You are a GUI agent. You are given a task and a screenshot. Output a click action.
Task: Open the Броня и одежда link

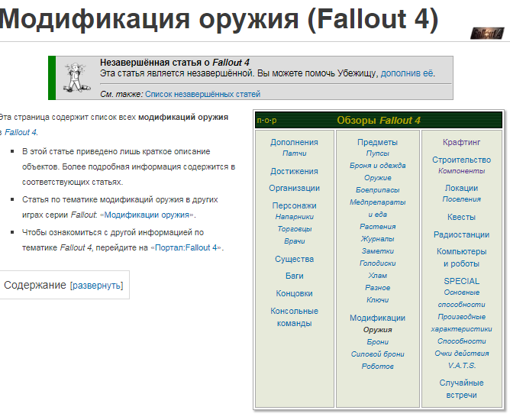click(377, 165)
